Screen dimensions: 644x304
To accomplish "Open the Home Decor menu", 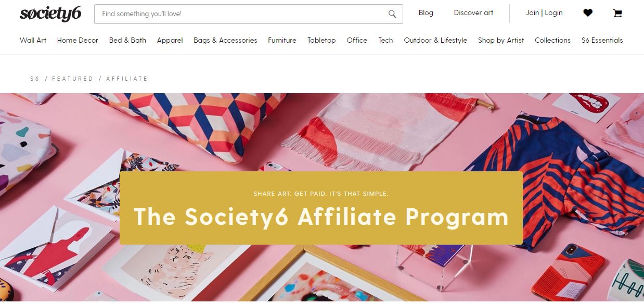I will (x=78, y=40).
